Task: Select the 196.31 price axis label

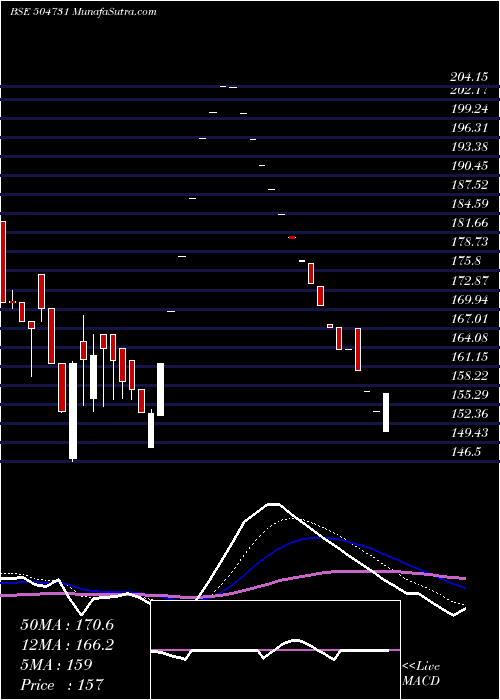Action: (469, 128)
